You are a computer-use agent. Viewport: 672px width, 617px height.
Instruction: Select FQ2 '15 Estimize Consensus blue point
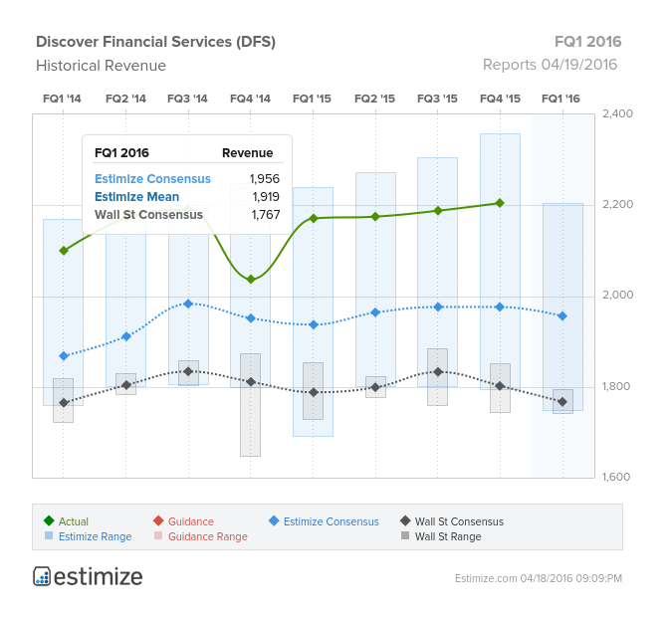tap(375, 312)
